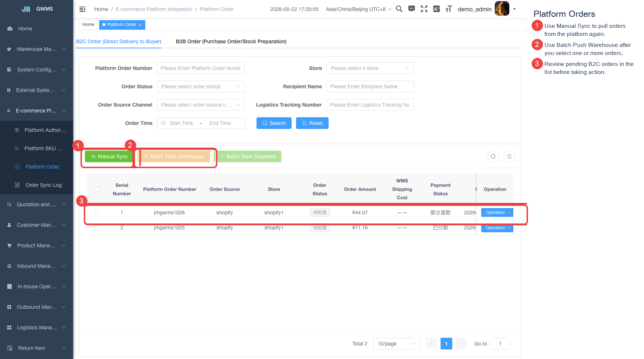Open the user menu caret beside avatar
This screenshot has width=644, height=359.
click(x=514, y=9)
